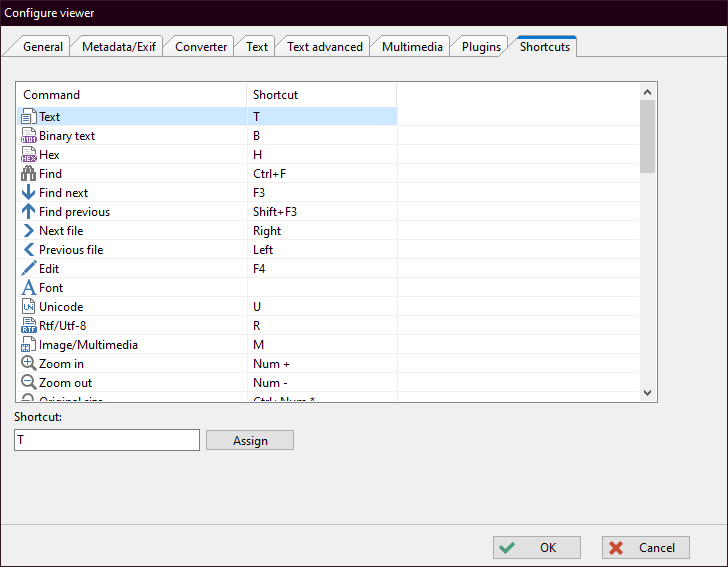Screen dimensions: 728x567
Task: Click the Zoom out magnifier icon
Action: coord(28,383)
